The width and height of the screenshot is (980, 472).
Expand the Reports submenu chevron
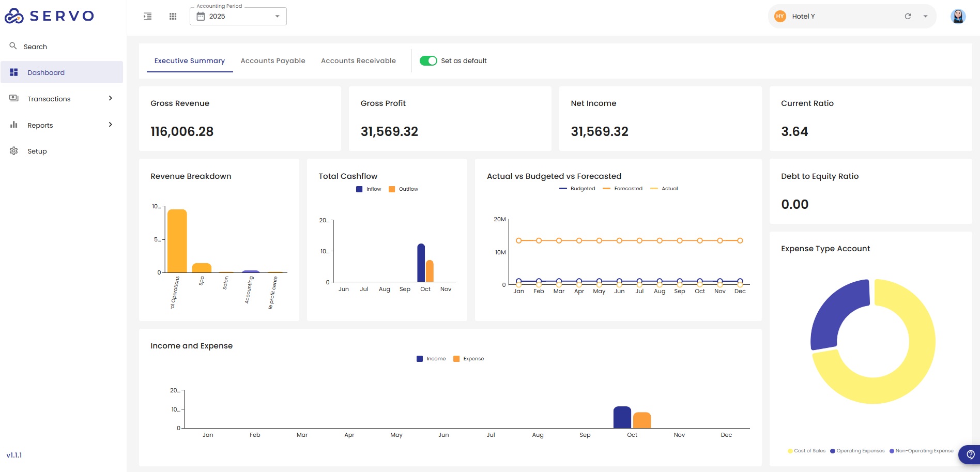point(110,125)
